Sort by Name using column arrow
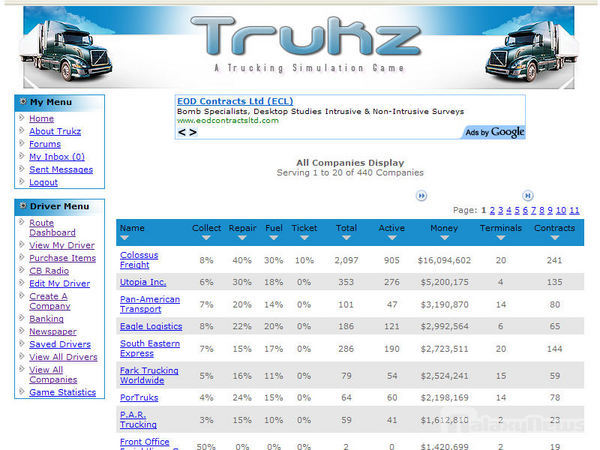This screenshot has height=450, width=600. (125, 238)
